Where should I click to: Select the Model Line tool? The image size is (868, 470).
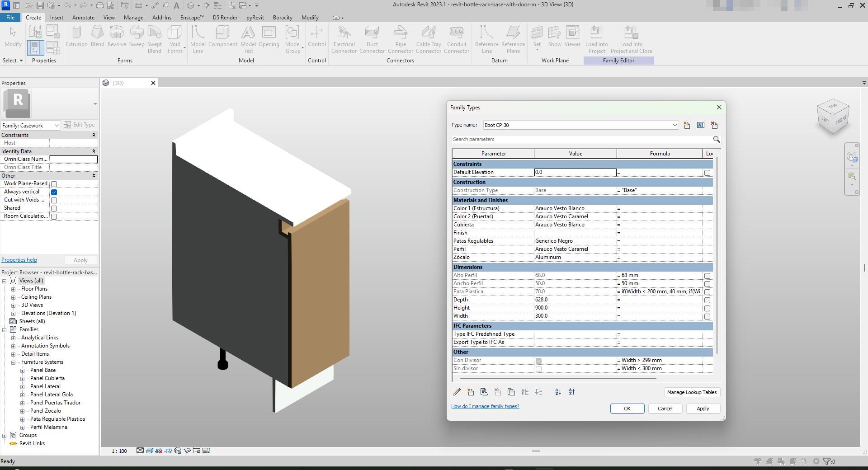coord(198,39)
